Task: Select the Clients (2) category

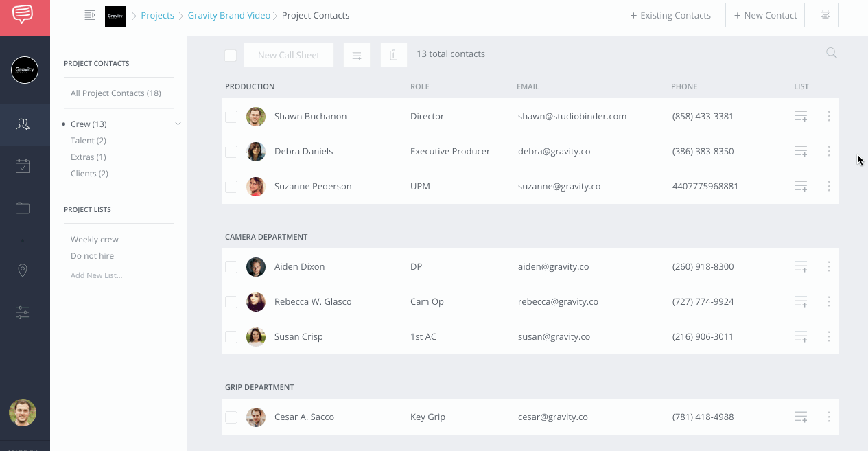Action: click(89, 174)
